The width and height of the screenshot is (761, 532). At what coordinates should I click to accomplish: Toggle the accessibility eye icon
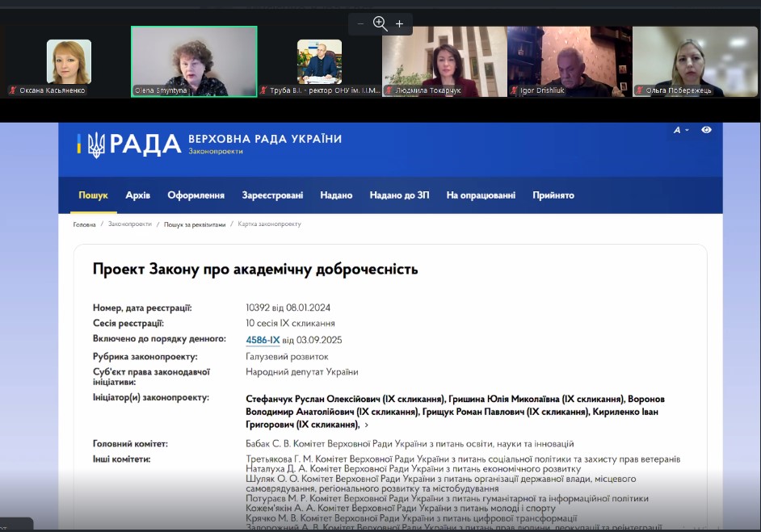(x=706, y=130)
